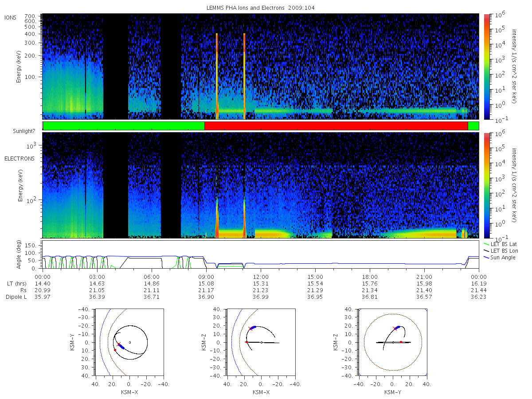This screenshot has width=532, height=399.
Task: Click the green sunlight indicator segment
Action: [x=124, y=126]
